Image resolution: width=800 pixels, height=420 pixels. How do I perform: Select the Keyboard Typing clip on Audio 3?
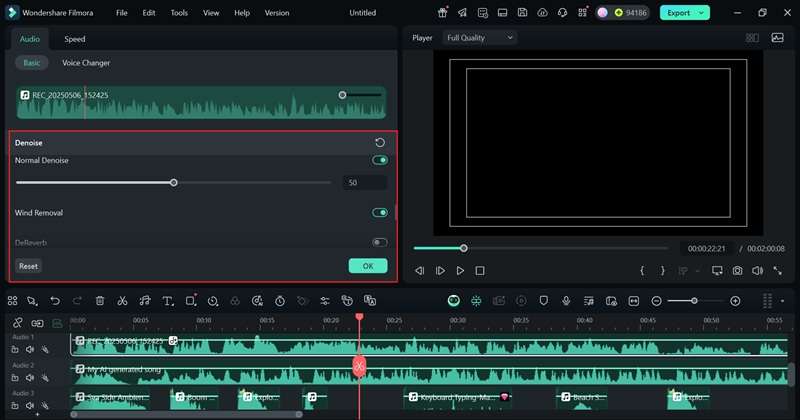coord(459,400)
